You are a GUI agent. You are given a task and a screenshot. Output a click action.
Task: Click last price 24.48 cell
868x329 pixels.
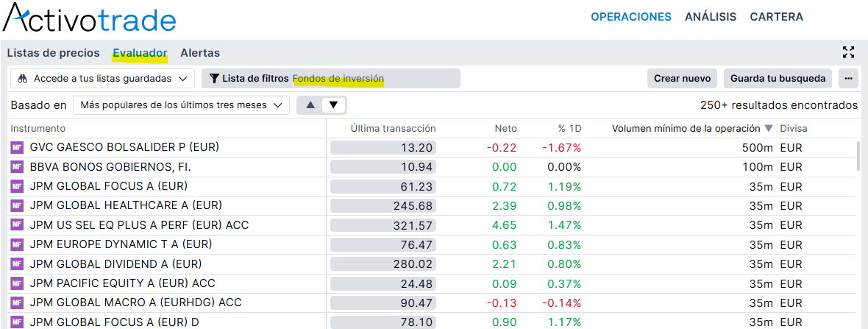pos(383,283)
